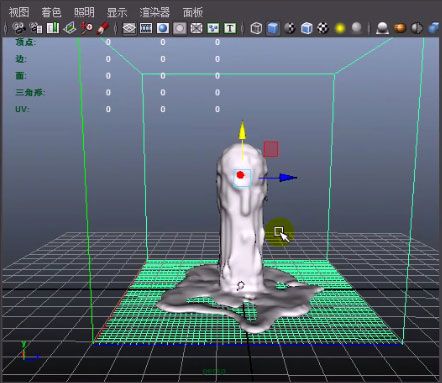Select the Grease Pencil tool icon
Viewport: 442px width, 383px height.
pyautogui.click(x=103, y=28)
